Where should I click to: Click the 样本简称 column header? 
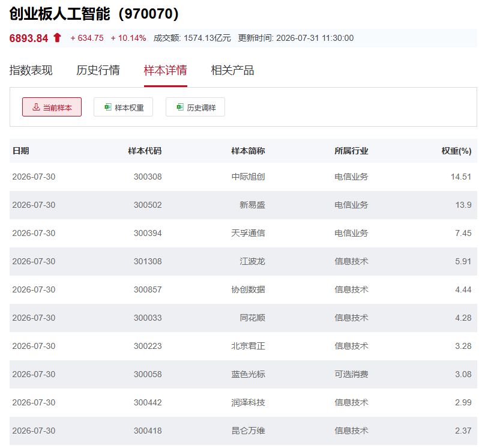[248, 151]
